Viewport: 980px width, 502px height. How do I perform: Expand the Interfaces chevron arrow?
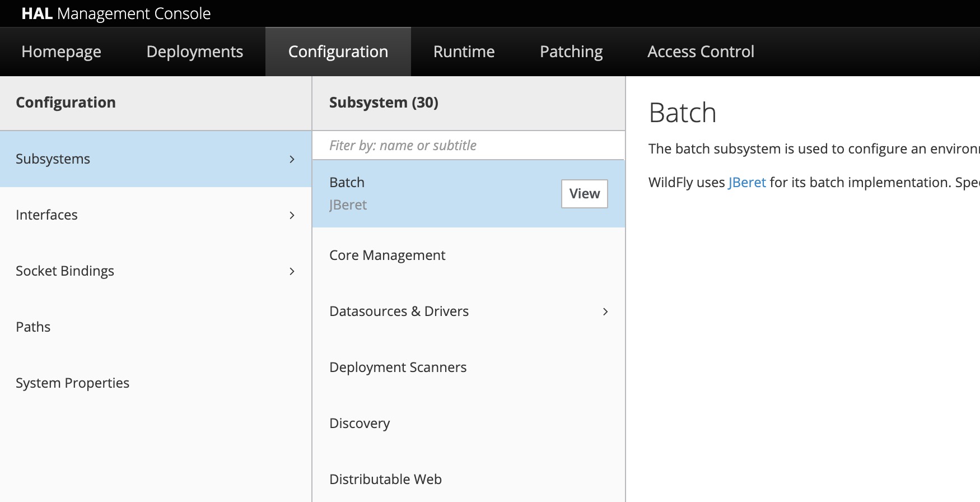pyautogui.click(x=292, y=215)
